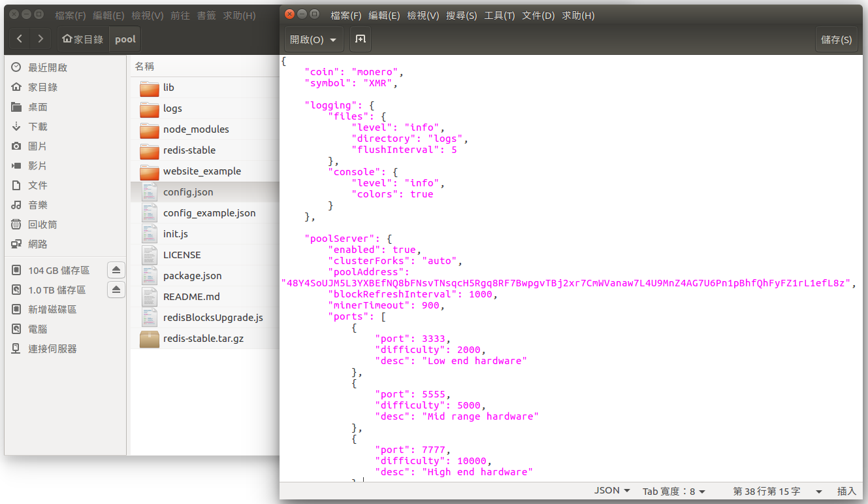Open gedit 檢視(V) menu

tap(423, 15)
